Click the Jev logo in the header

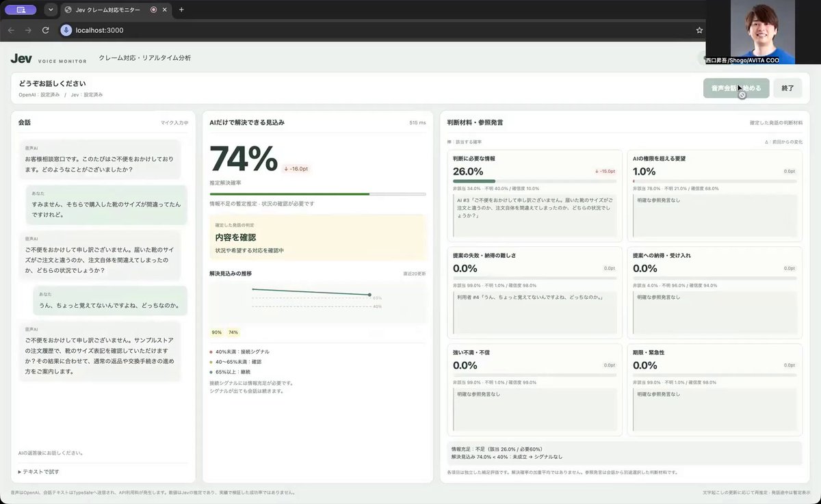pos(21,58)
